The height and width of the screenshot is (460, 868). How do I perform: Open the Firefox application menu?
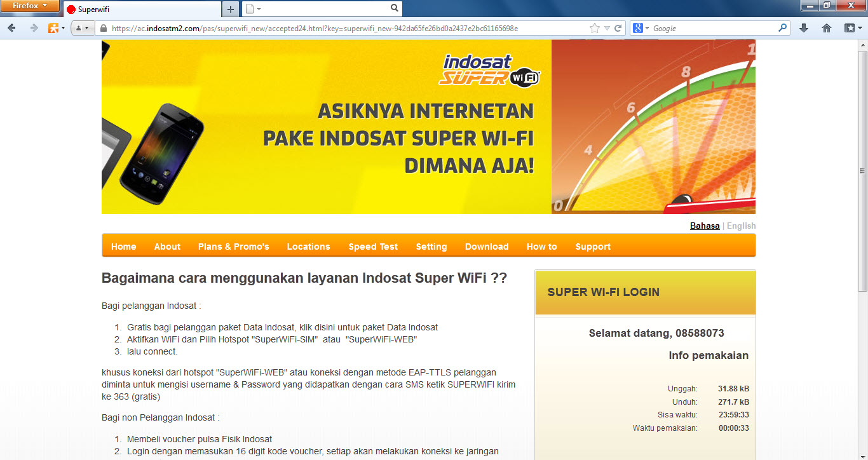30,6
